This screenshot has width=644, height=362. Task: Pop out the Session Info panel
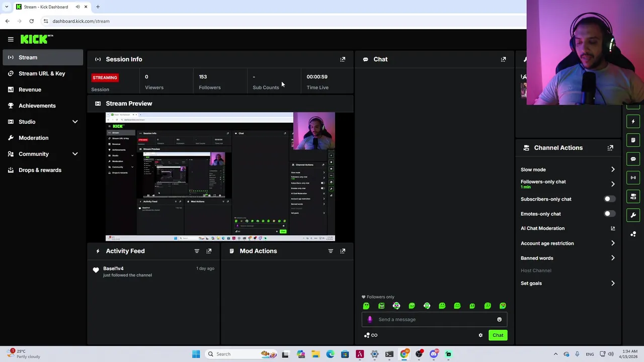point(343,59)
